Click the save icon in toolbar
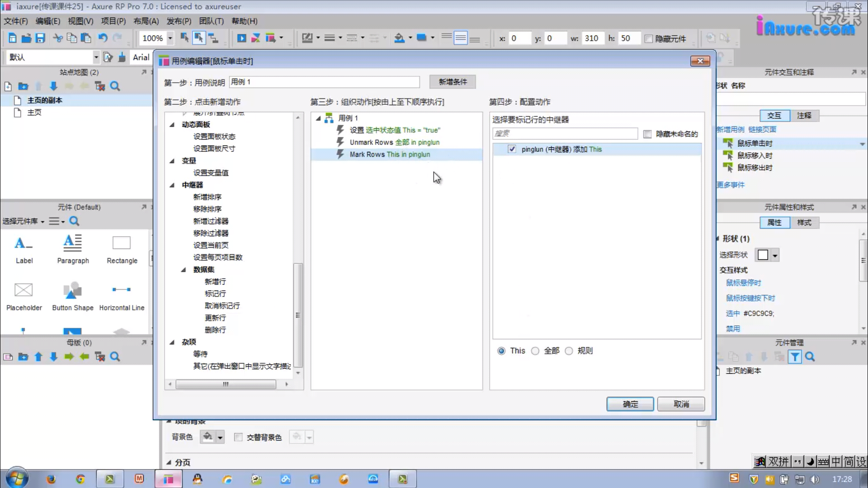 (x=40, y=38)
